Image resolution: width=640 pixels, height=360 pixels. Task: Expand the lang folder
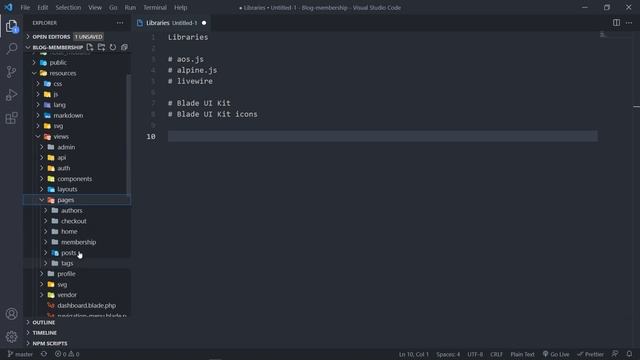tap(60, 105)
